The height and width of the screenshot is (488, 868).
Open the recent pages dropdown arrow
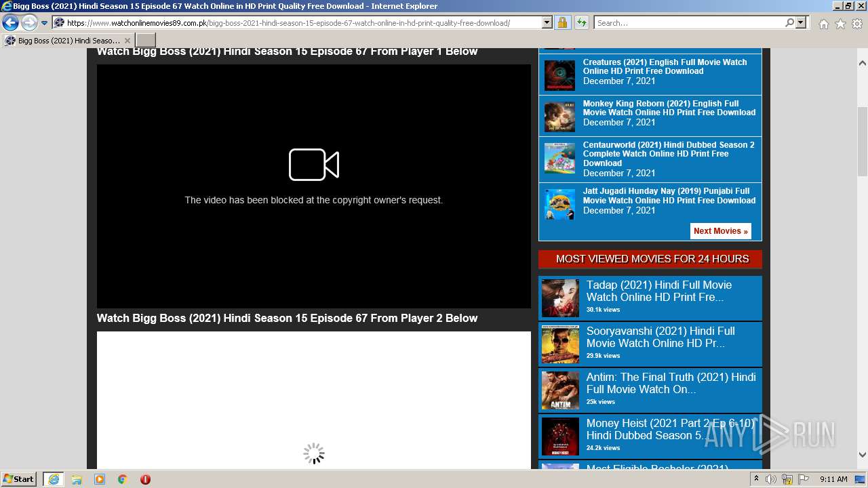click(x=44, y=23)
